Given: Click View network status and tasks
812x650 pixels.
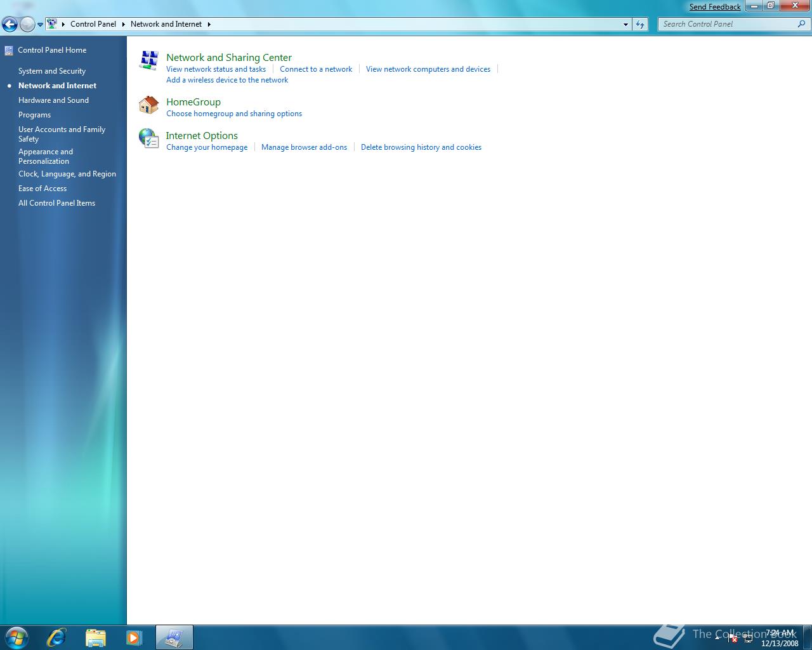Looking at the screenshot, I should [x=216, y=69].
